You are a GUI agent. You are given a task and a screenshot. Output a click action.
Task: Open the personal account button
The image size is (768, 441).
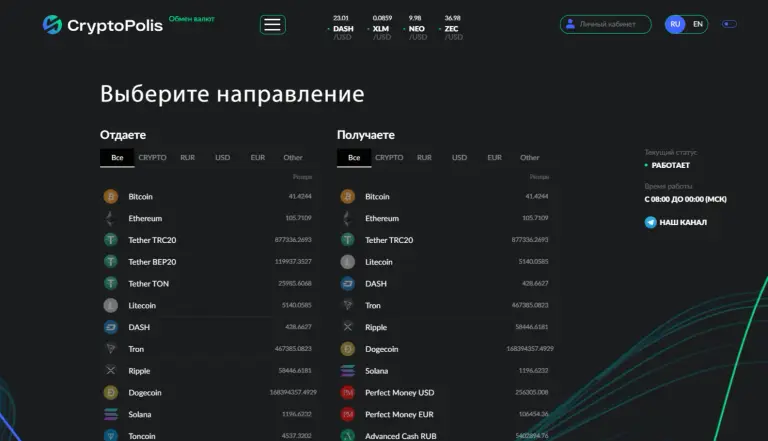[x=605, y=24]
